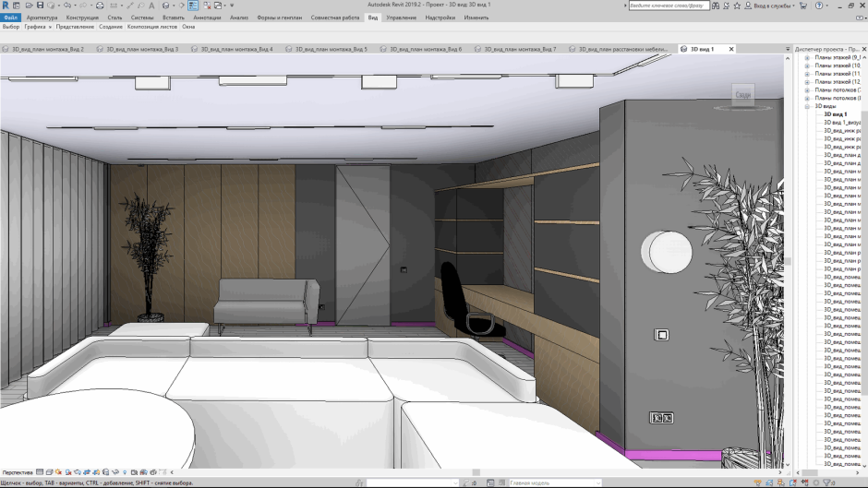Viewport: 868px width, 488px height.
Task: Close the 3D вид 1 view tab
Action: 731,49
